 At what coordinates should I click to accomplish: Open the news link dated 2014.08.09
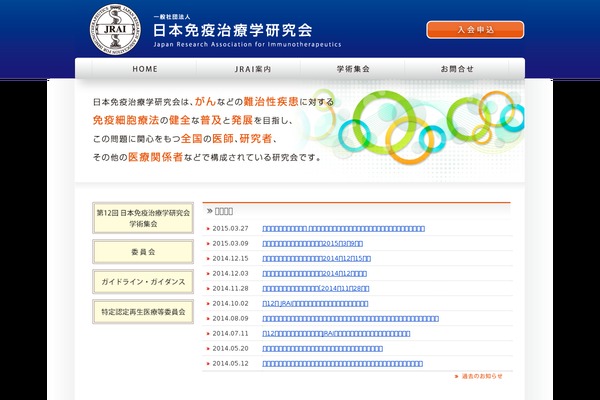(351, 318)
